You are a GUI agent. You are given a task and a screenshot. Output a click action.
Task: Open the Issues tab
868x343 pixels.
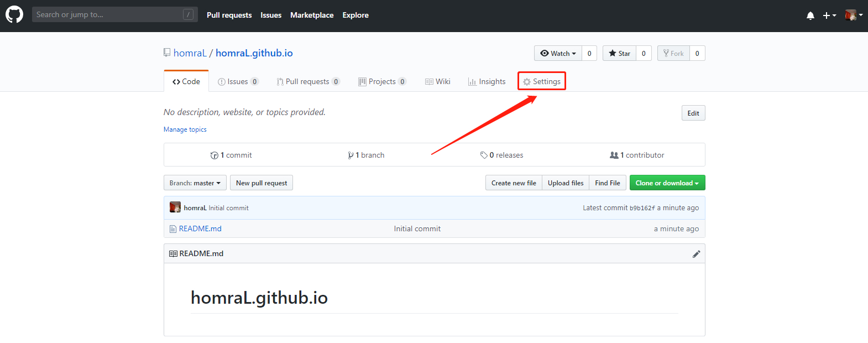pos(238,81)
